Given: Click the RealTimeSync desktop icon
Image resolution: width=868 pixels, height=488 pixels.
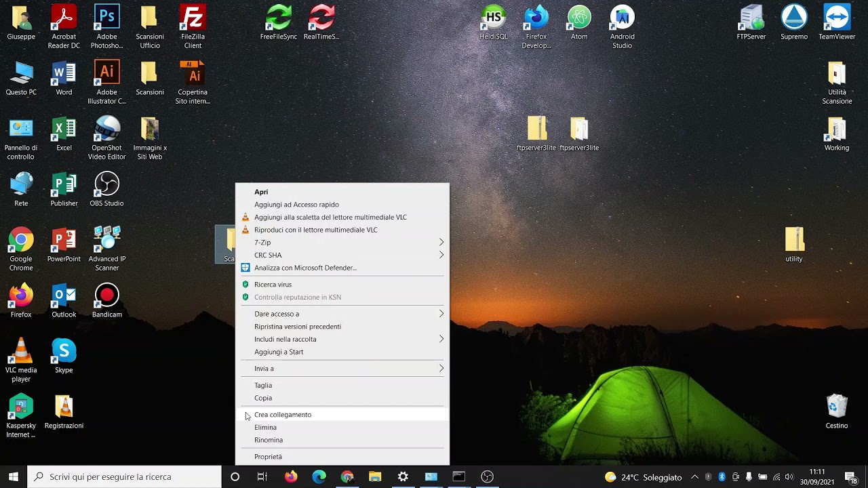Looking at the screenshot, I should tap(321, 22).
